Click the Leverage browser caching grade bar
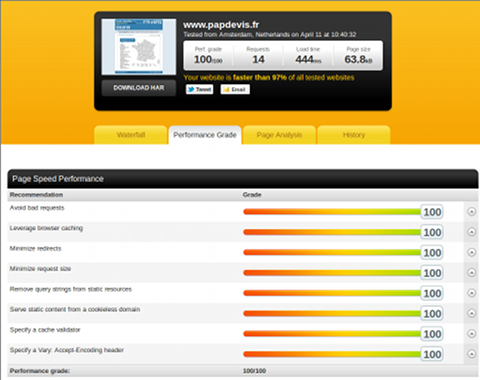The width and height of the screenshot is (480, 380). click(x=332, y=232)
